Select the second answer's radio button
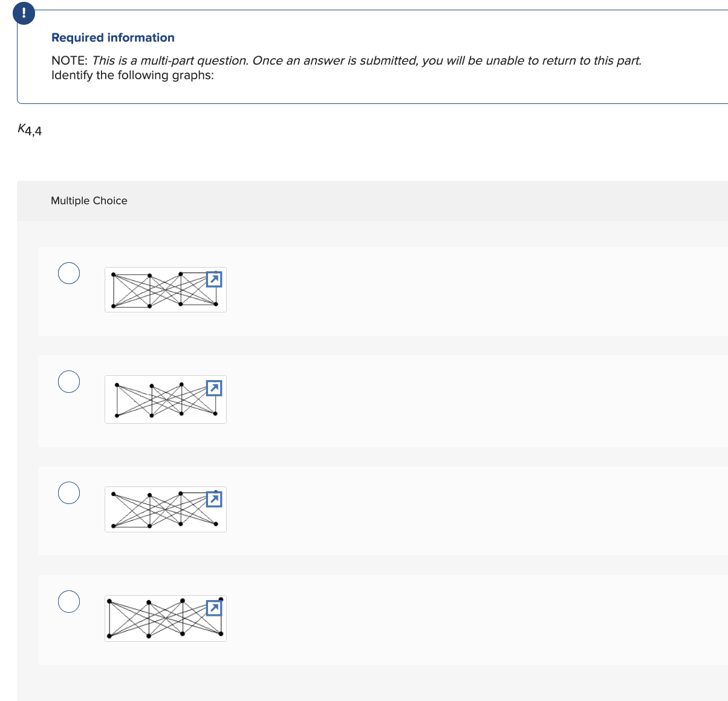 tap(69, 381)
